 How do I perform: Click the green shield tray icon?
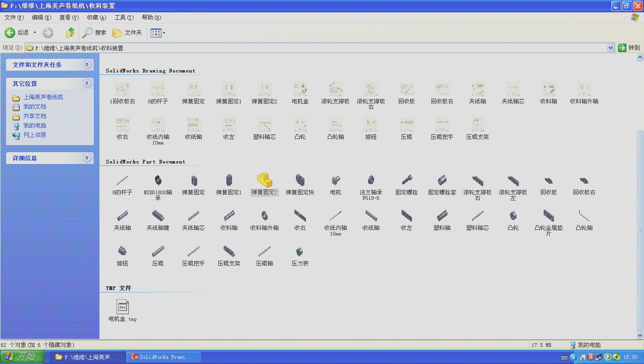point(608,357)
